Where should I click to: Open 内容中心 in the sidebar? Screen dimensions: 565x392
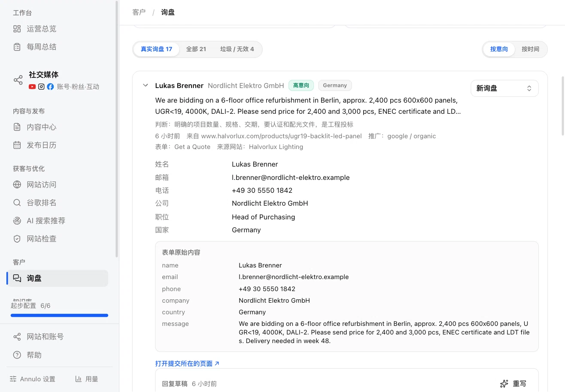point(58,127)
